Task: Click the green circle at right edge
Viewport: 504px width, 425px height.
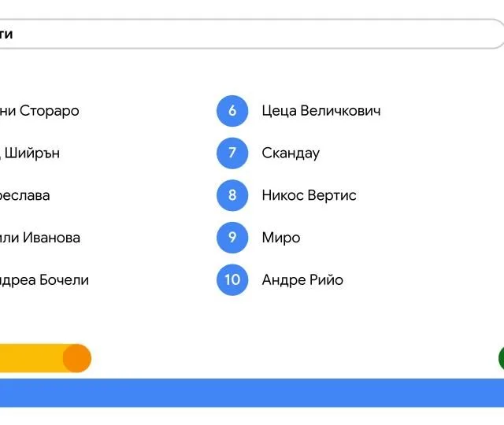Action: pos(501,358)
